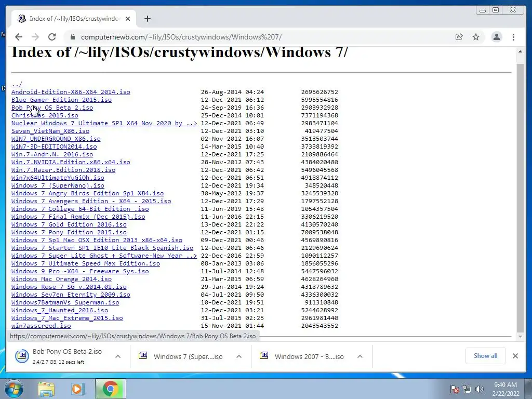Expand options for Windows 7 (Super...iso download
The height and width of the screenshot is (399, 532).
[239, 356]
